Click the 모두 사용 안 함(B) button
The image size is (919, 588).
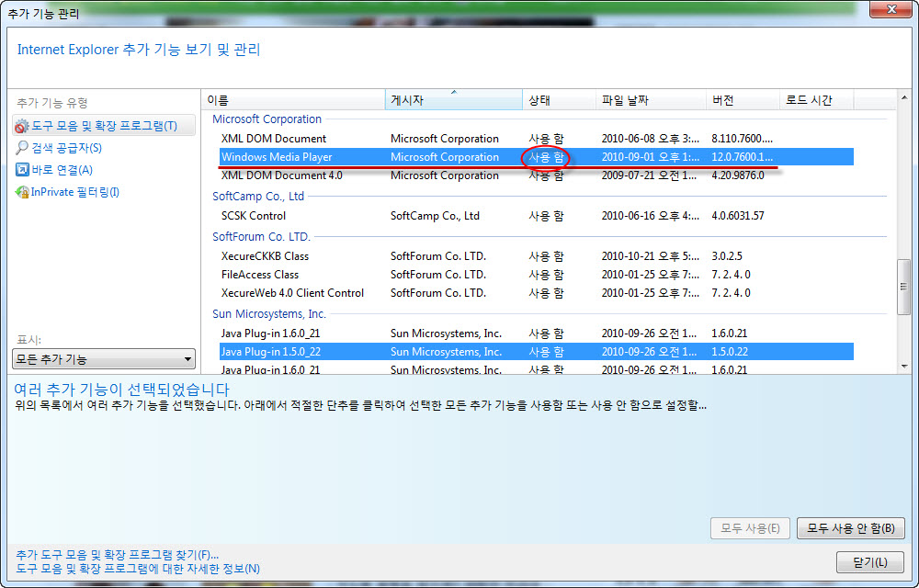point(851,528)
